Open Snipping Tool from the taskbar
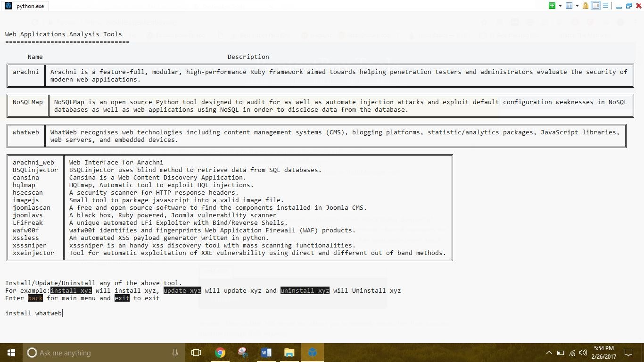 pos(243,353)
